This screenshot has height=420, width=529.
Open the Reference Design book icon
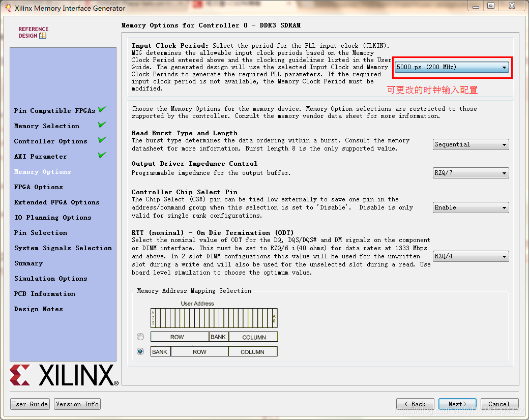pyautogui.click(x=43, y=36)
